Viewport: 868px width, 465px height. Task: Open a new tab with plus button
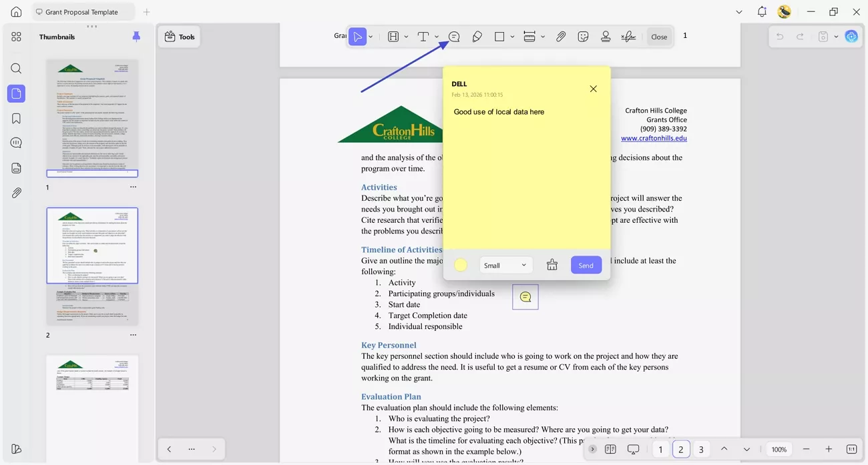(x=147, y=12)
